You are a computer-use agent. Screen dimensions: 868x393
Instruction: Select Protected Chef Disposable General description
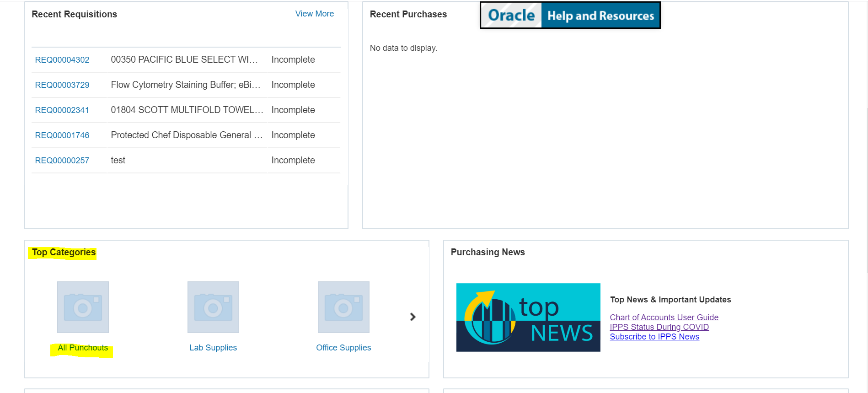point(187,135)
